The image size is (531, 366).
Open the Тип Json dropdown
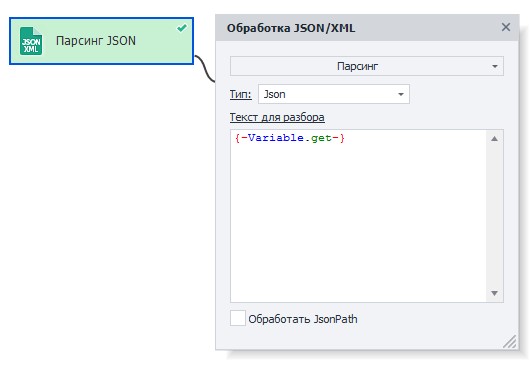(x=334, y=94)
